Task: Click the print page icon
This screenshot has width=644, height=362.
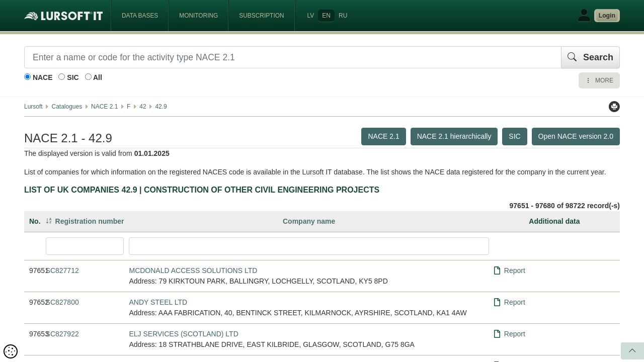Action: tap(614, 107)
